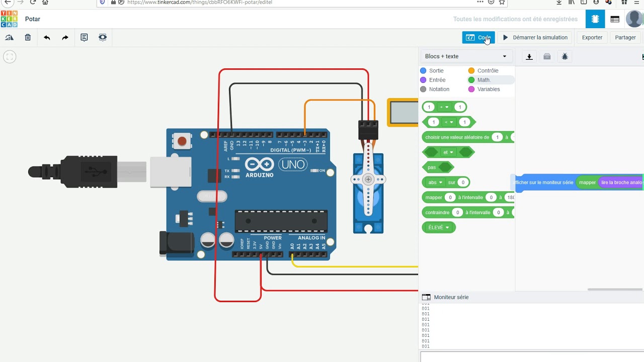Open the 'abs' function dropdown

point(434,183)
